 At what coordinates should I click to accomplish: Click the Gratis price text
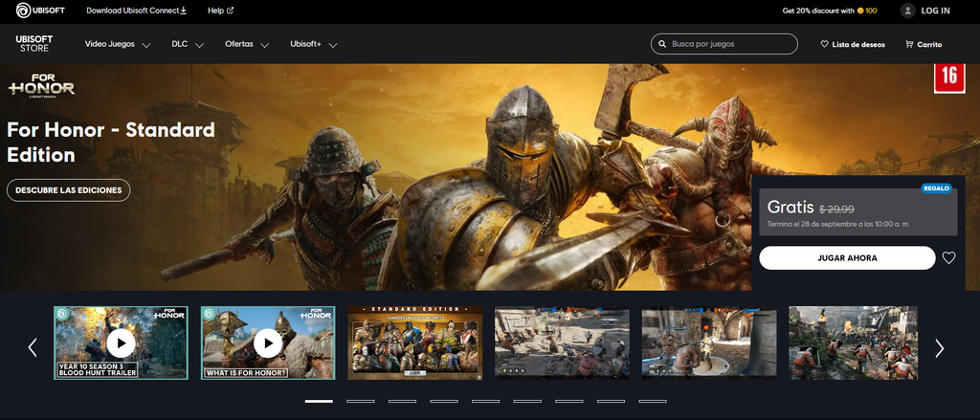pos(790,207)
